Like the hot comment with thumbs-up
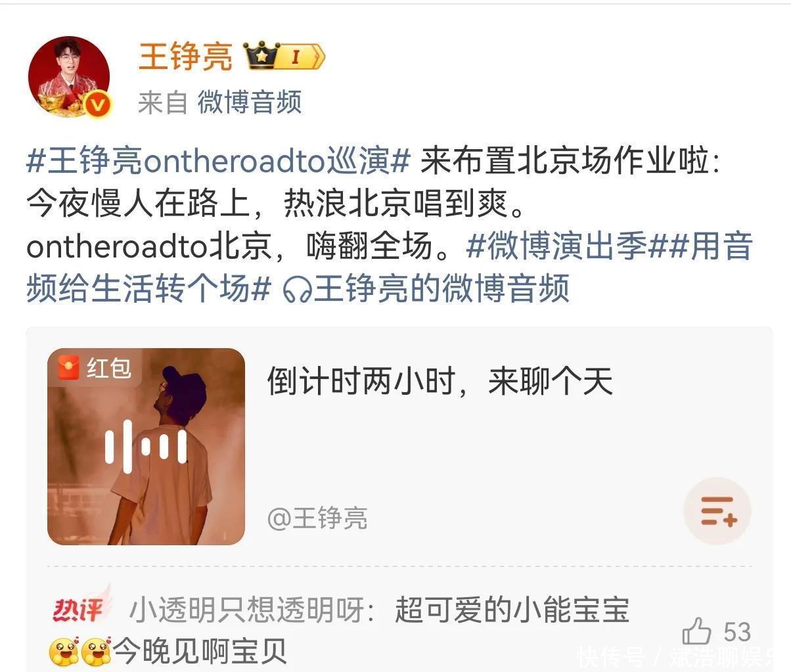 click(x=696, y=632)
